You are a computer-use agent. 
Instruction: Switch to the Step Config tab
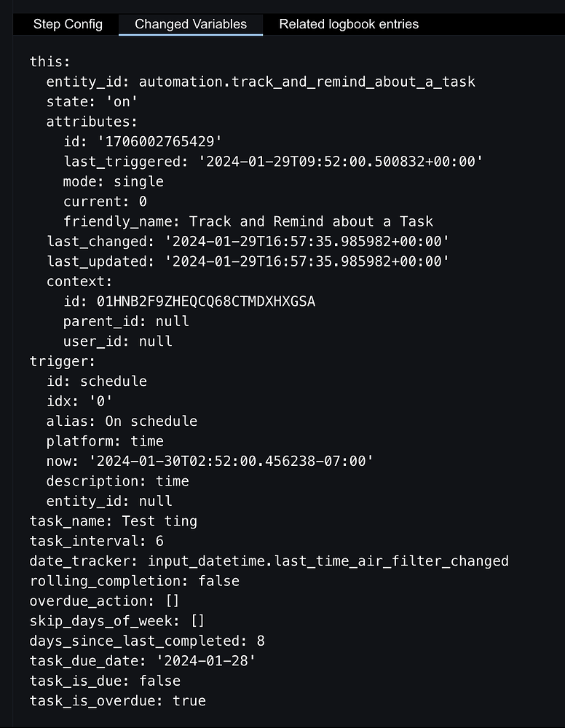(68, 24)
